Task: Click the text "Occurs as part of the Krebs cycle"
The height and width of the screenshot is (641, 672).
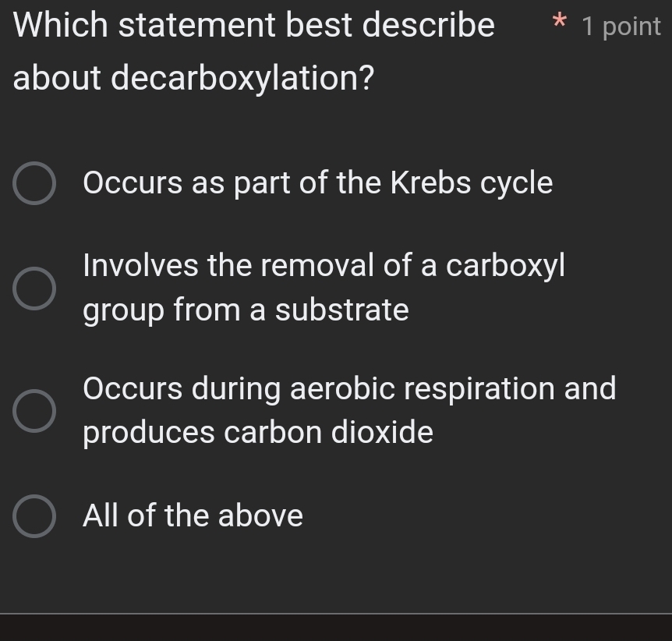Action: [x=318, y=183]
